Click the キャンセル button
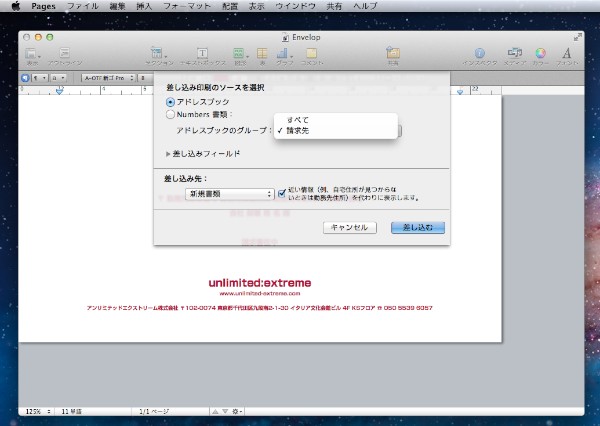 click(x=350, y=227)
